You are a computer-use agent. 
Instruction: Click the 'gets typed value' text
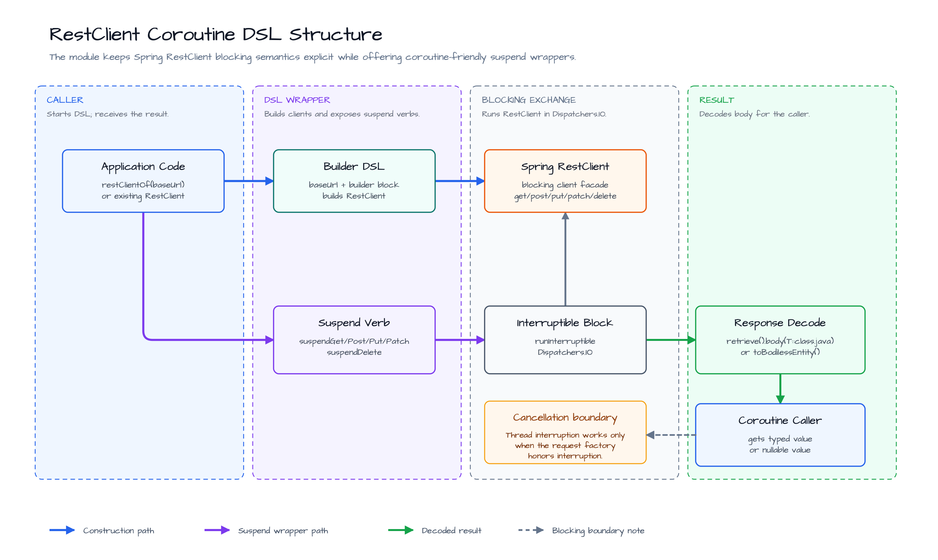click(780, 439)
